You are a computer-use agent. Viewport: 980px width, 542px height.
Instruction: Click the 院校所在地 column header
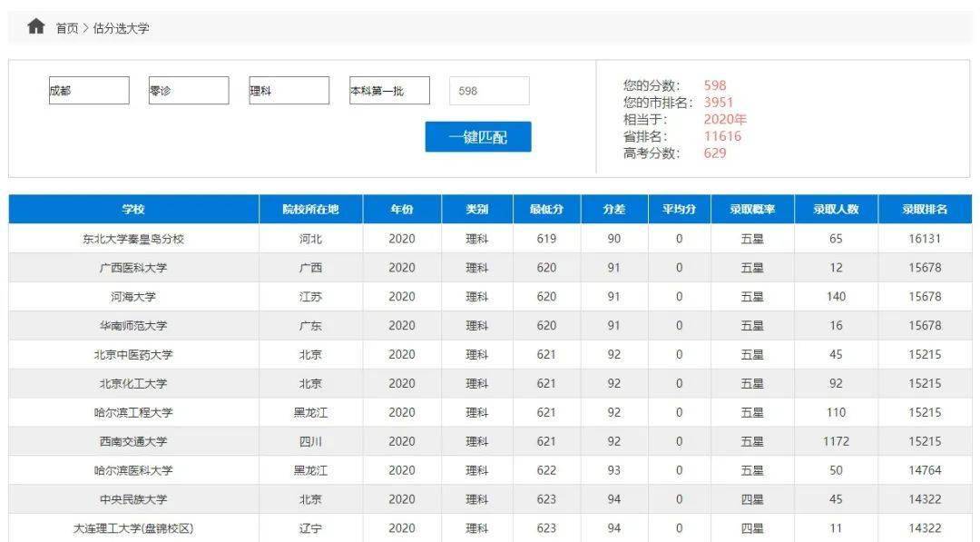click(x=310, y=209)
